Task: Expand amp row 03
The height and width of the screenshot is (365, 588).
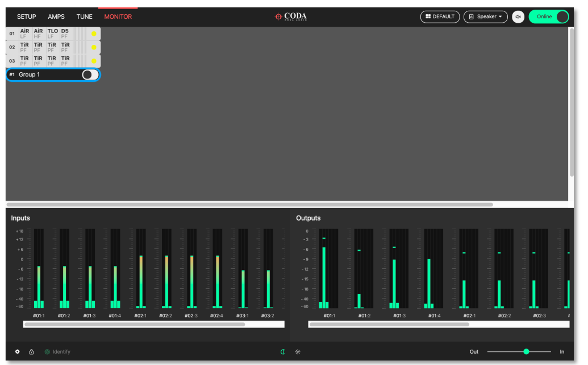Action: click(x=12, y=60)
